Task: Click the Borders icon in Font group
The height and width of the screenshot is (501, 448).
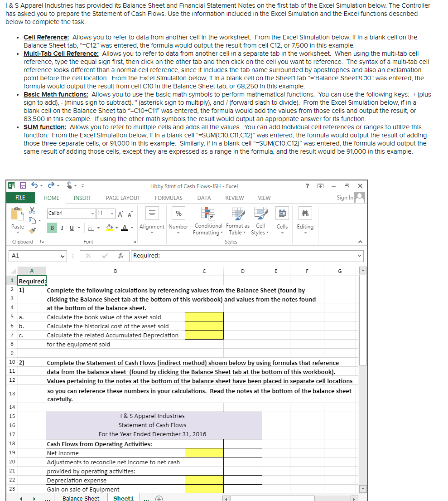Action: pos(92,228)
